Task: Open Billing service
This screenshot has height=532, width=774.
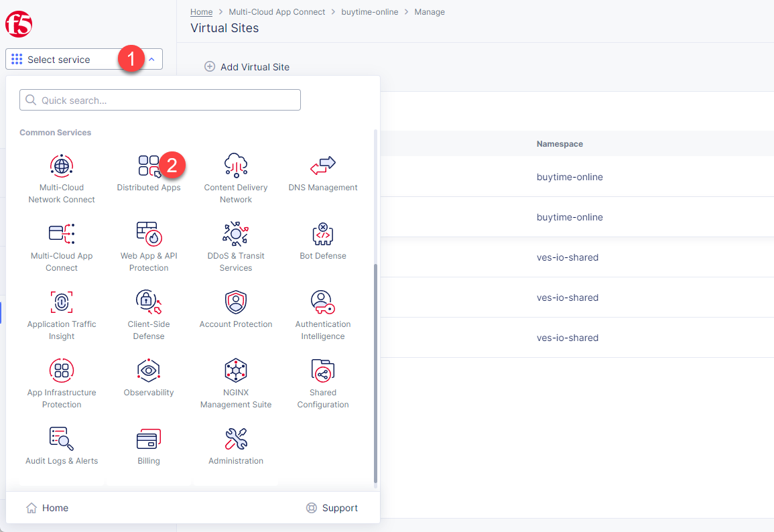Action: (x=149, y=446)
